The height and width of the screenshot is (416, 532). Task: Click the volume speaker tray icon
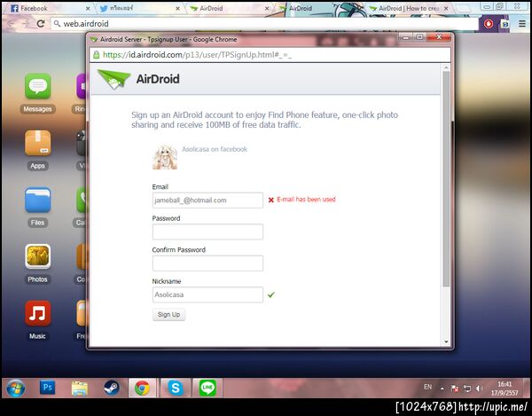pyautogui.click(x=480, y=389)
